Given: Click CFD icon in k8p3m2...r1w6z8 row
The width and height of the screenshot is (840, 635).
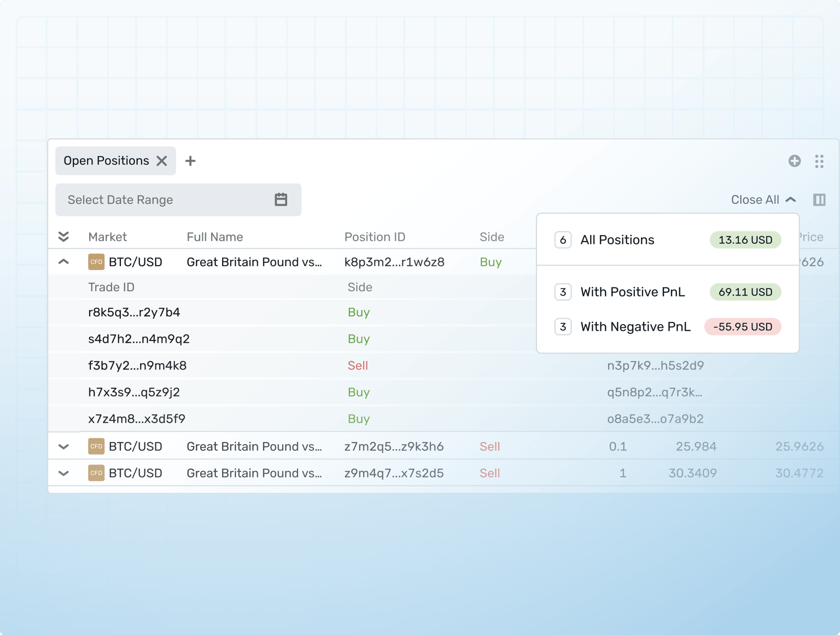Looking at the screenshot, I should click(96, 262).
